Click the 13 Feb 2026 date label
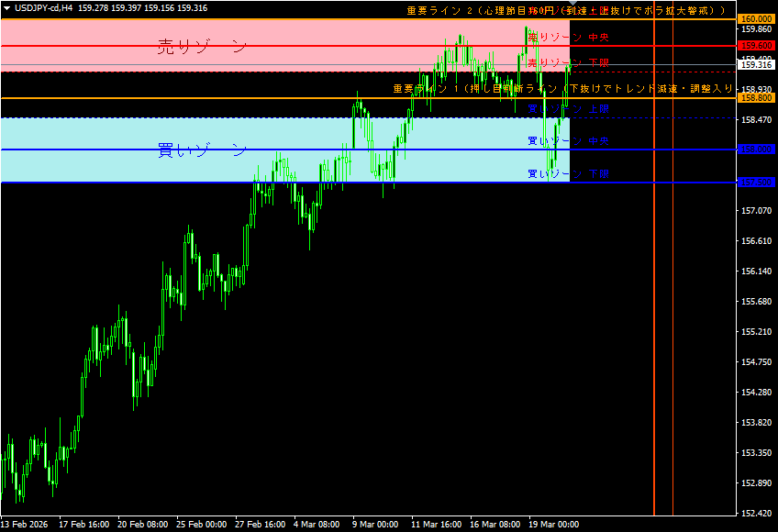778x532 pixels. pos(25,525)
